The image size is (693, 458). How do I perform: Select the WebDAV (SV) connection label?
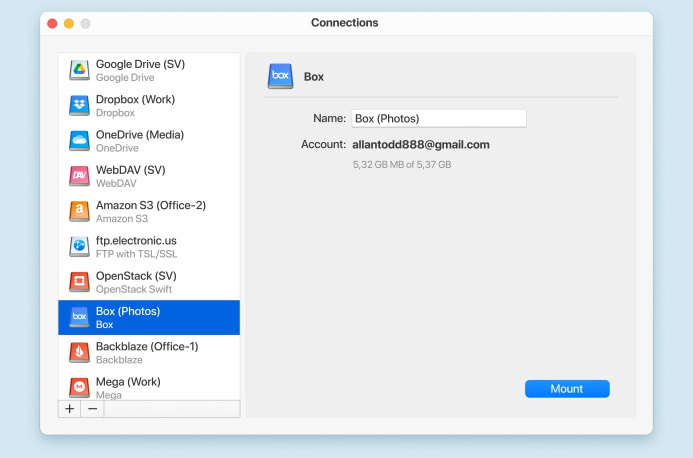pyautogui.click(x=130, y=170)
